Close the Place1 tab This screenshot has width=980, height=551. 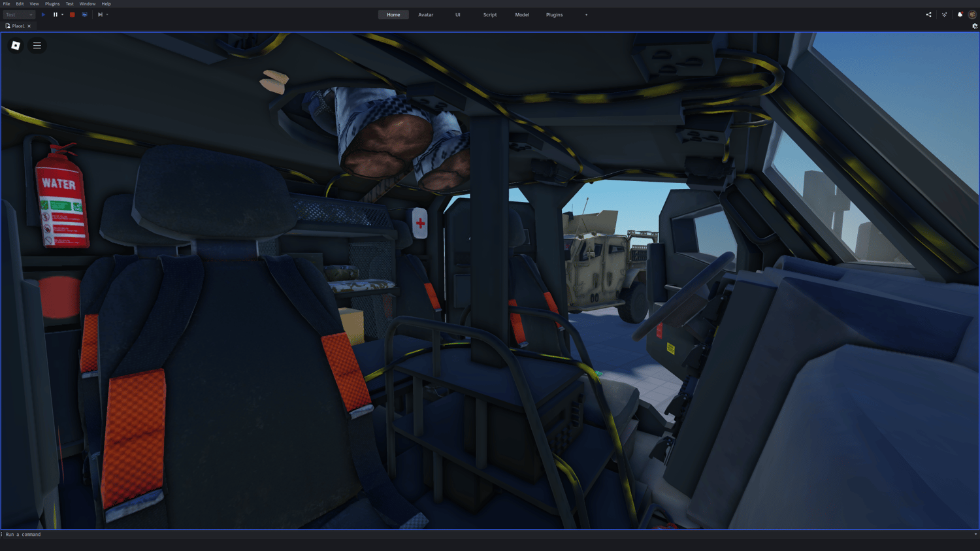(x=29, y=26)
